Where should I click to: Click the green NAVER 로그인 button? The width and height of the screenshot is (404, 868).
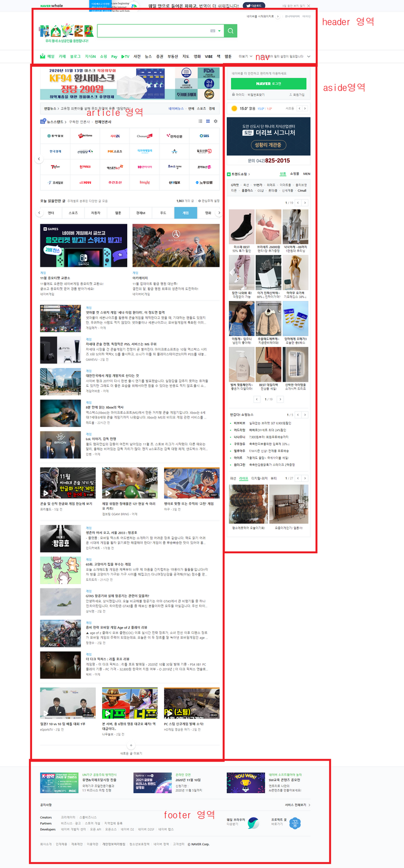point(268,83)
